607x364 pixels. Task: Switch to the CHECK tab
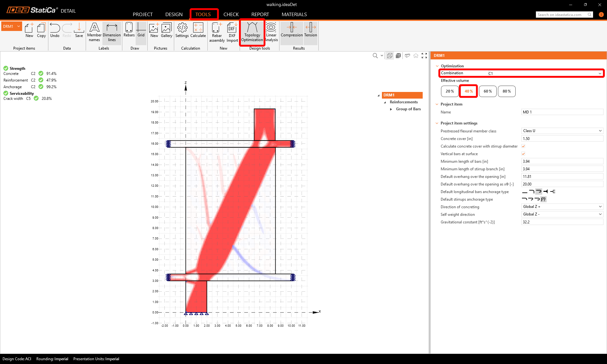point(231,15)
